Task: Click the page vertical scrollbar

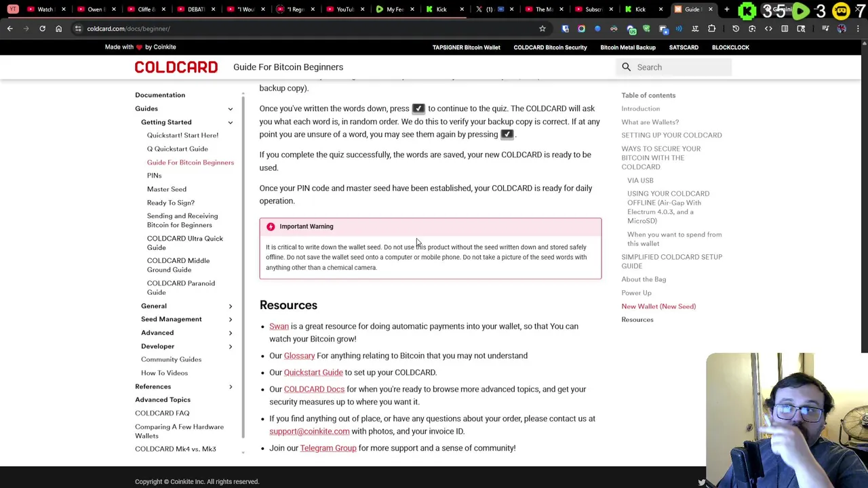Action: point(864,197)
